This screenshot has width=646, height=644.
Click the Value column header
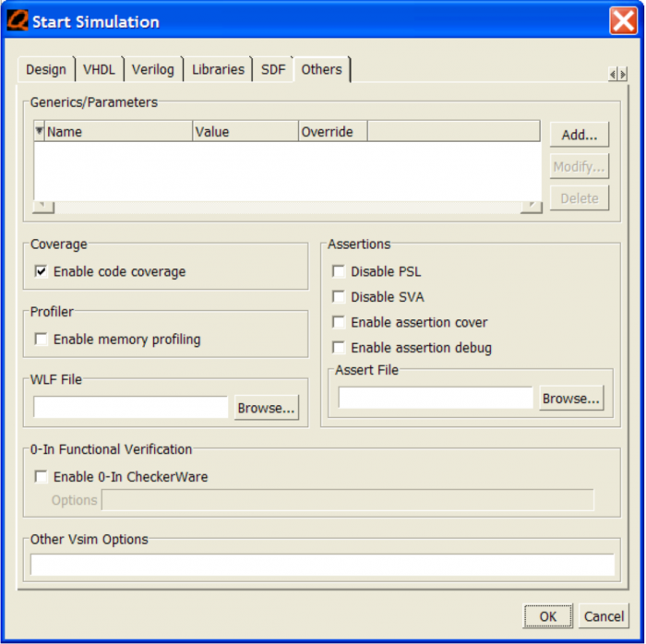point(245,132)
